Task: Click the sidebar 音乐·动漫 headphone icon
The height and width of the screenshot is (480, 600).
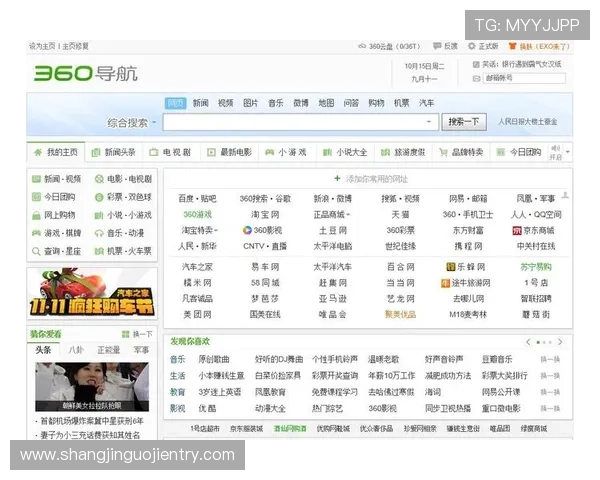Action: (x=99, y=233)
